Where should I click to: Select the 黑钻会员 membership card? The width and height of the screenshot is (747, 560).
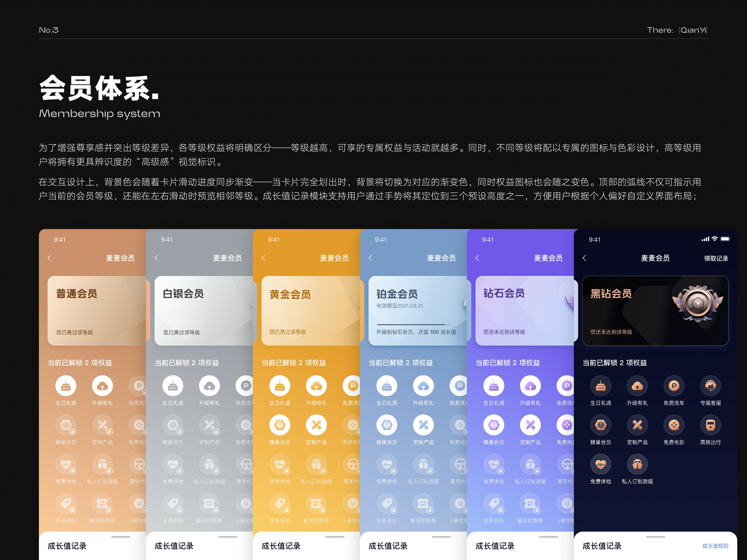pos(656,311)
